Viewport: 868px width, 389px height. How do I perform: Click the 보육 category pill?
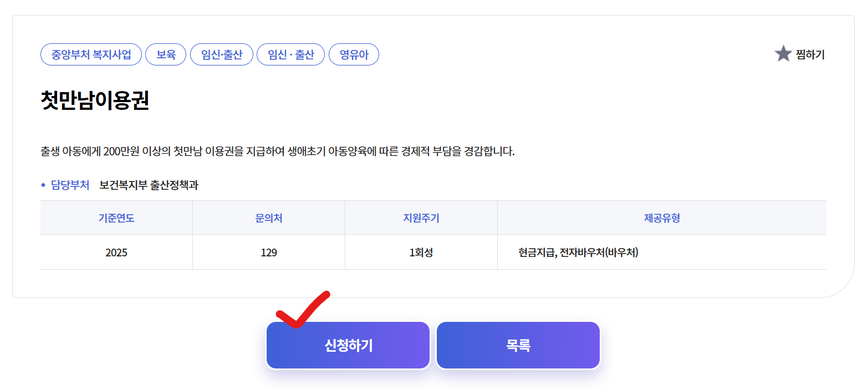(x=165, y=54)
